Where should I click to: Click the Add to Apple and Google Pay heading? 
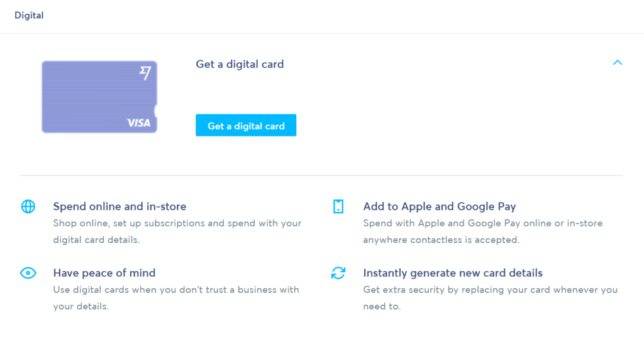(x=440, y=206)
